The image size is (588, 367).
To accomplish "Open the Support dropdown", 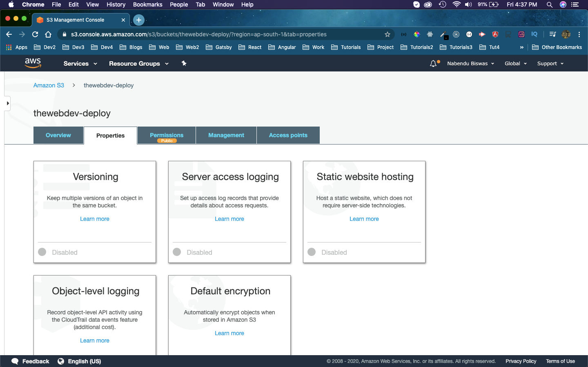I will (550, 63).
